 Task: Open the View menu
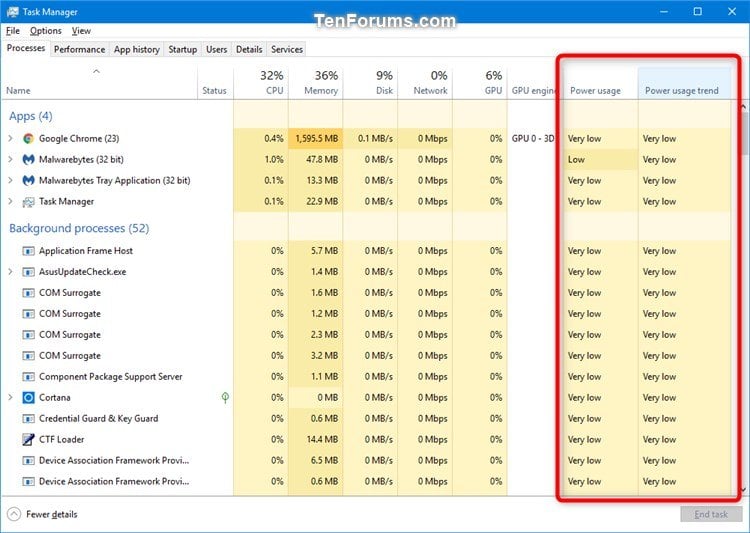pos(81,31)
